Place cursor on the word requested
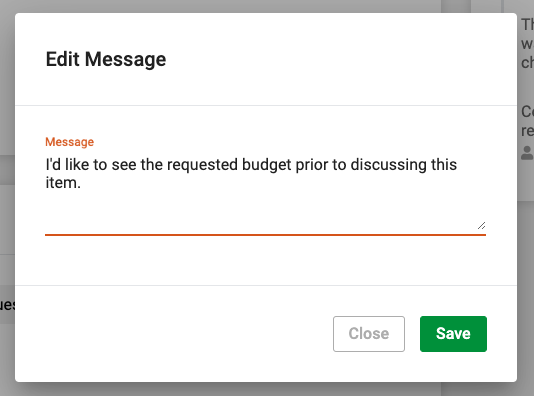This screenshot has height=396, width=534. point(202,165)
